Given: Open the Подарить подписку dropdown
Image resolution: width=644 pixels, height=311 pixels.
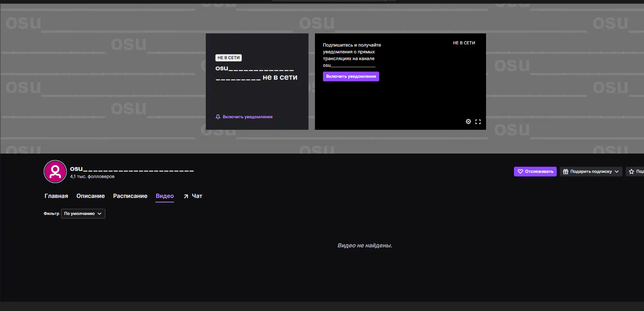Looking at the screenshot, I should click(x=591, y=172).
